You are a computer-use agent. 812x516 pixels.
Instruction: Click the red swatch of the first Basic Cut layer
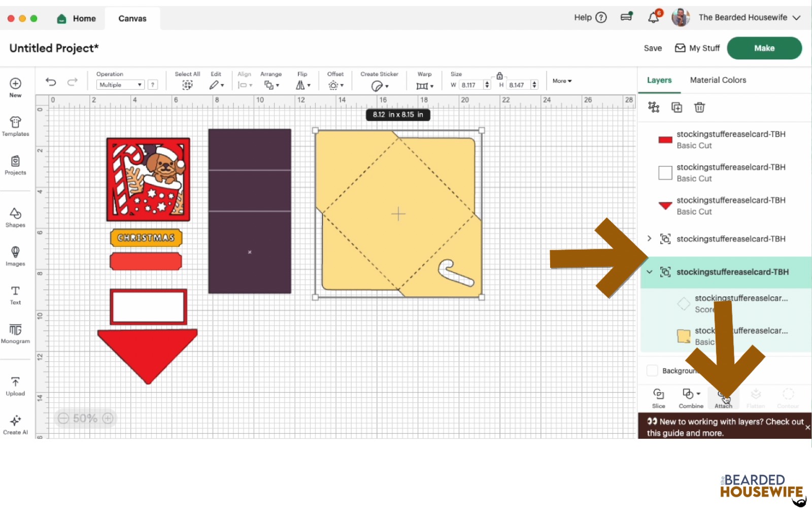(x=665, y=140)
